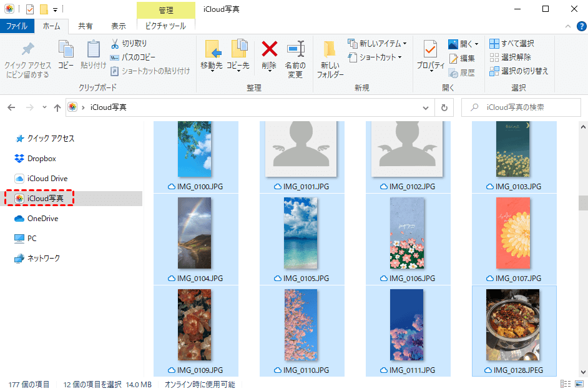Expand the address bar history dropdown arrow

426,107
